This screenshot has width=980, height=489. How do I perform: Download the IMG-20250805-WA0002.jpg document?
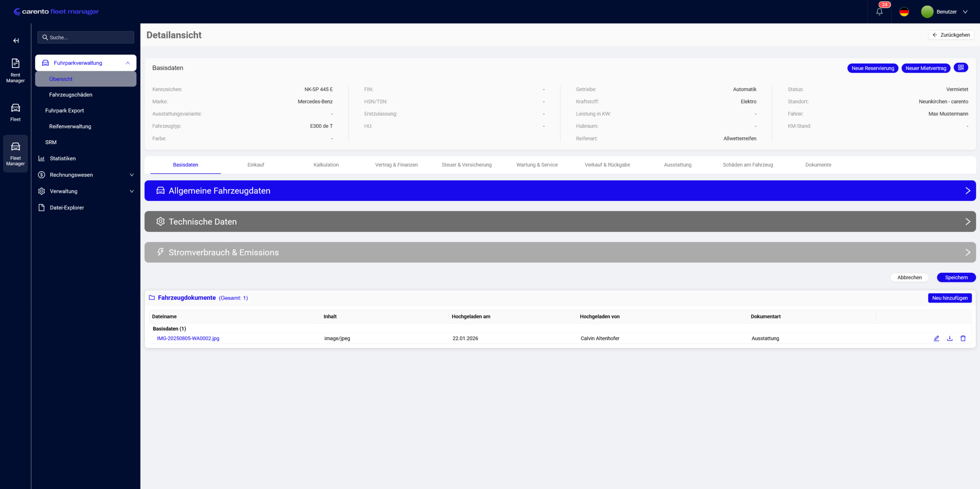[950, 338]
